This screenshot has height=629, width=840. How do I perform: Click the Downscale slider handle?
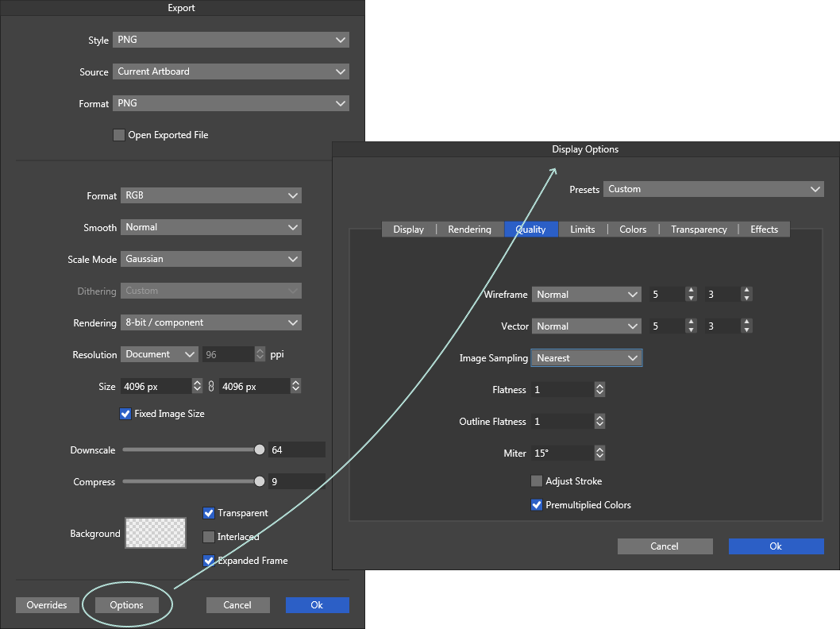click(260, 450)
